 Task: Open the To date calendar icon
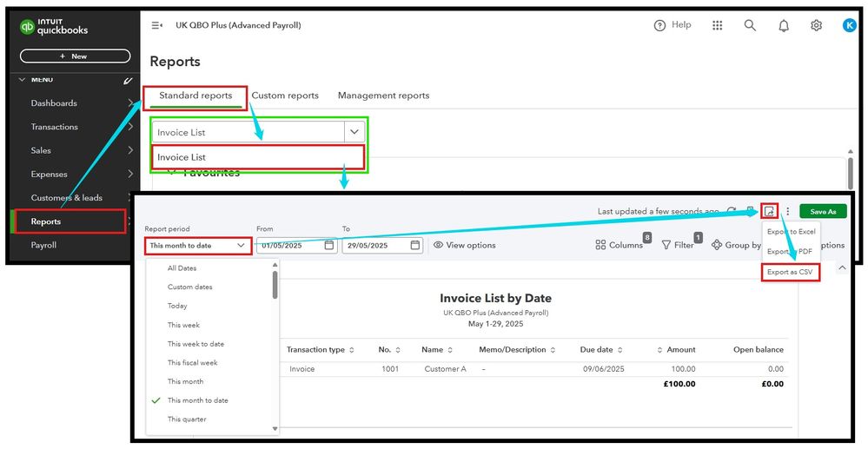[415, 245]
